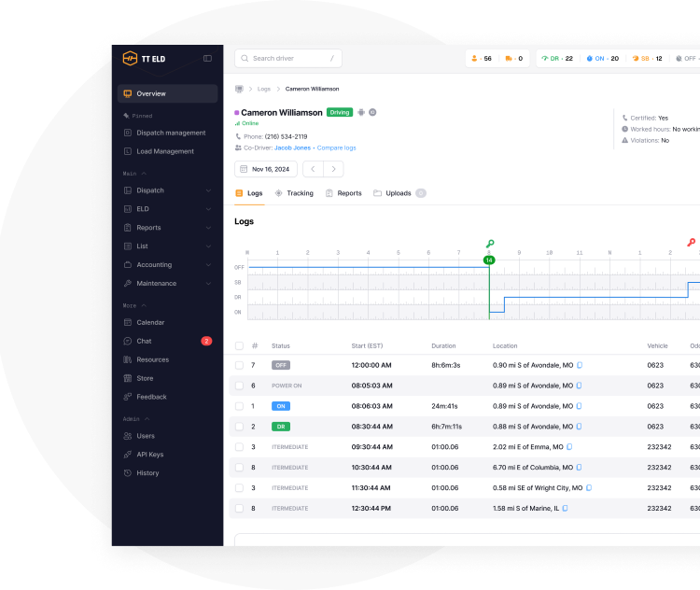Select all logs with header checkbox
This screenshot has height=590, width=700.
(239, 345)
